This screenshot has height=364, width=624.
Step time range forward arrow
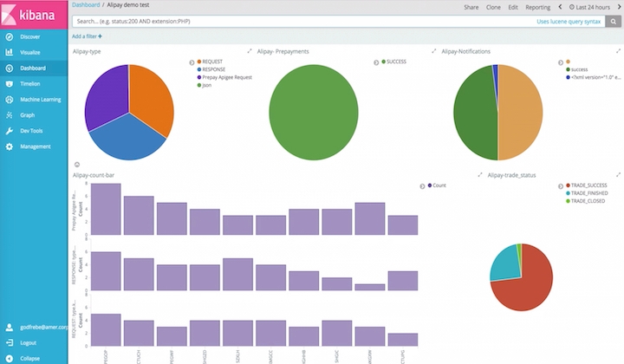coord(619,7)
